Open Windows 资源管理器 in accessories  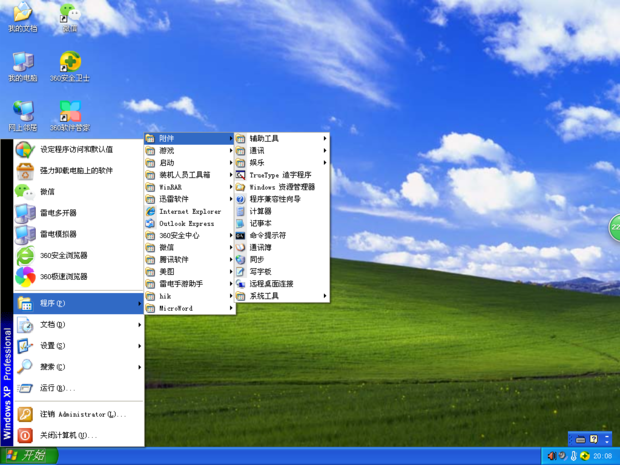coord(282,187)
